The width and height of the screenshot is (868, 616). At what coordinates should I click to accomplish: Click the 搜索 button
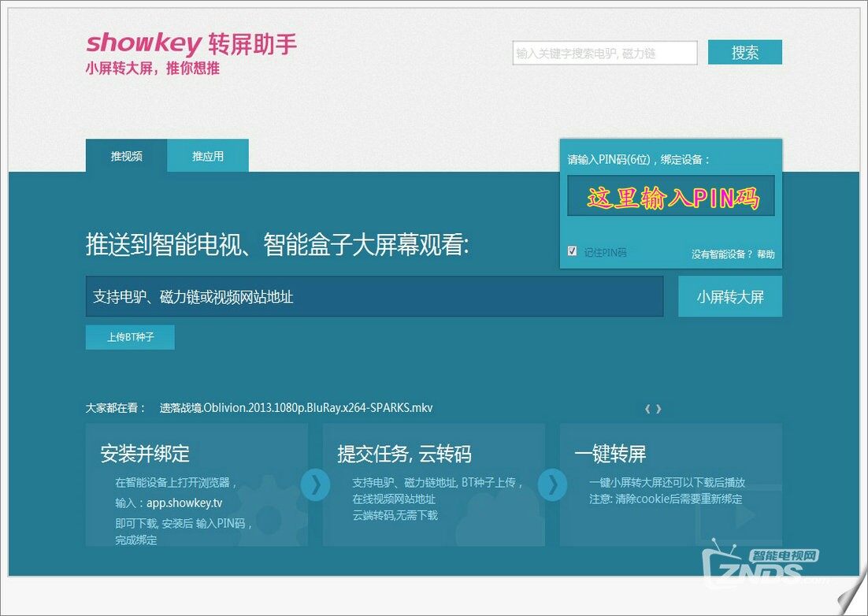point(744,53)
